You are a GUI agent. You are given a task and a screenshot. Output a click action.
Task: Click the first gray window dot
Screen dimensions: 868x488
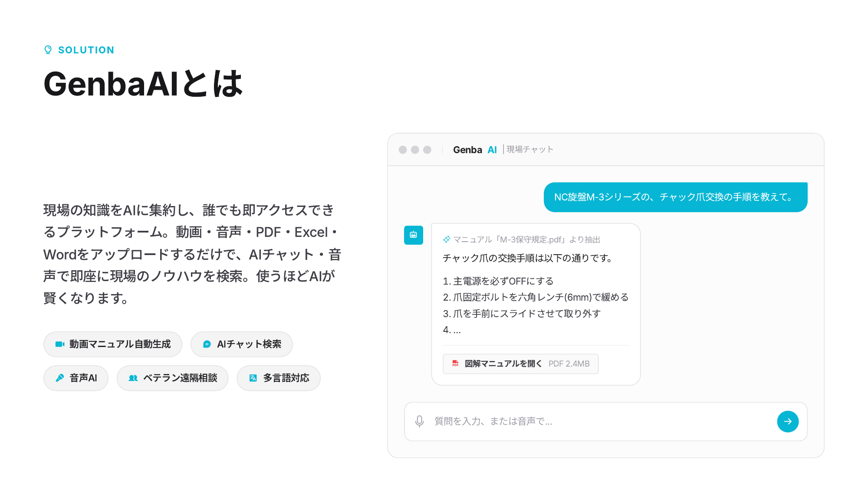[x=403, y=150]
